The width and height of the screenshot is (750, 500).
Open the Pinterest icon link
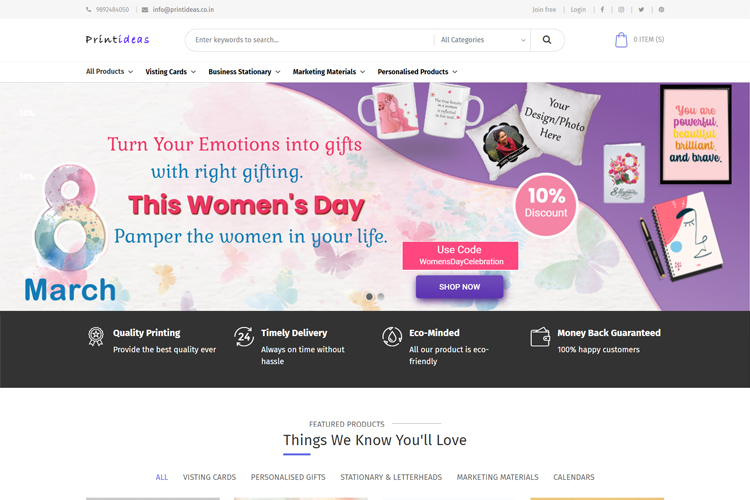click(661, 9)
